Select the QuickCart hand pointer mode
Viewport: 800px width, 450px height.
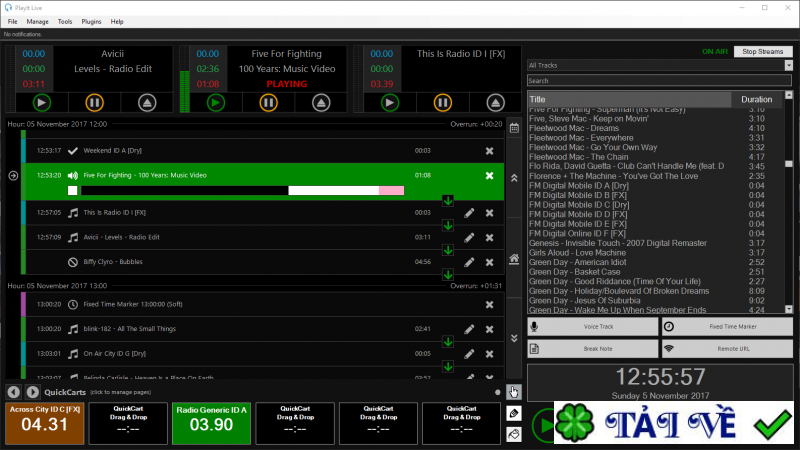[514, 392]
